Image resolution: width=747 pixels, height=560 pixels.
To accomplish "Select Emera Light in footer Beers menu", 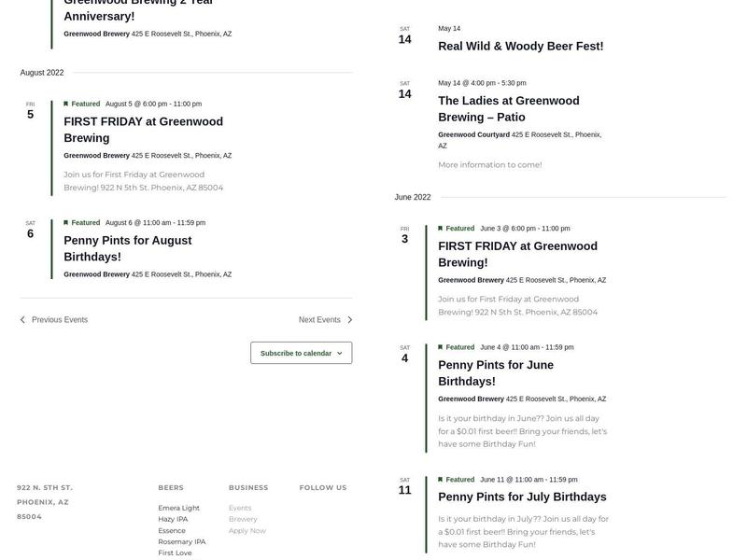I will [178, 509].
